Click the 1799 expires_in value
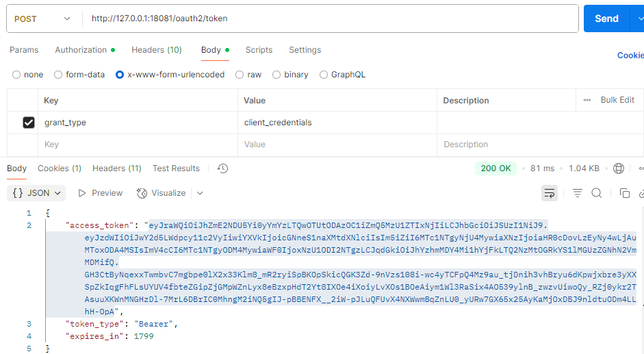This screenshot has height=354, width=644. click(144, 336)
